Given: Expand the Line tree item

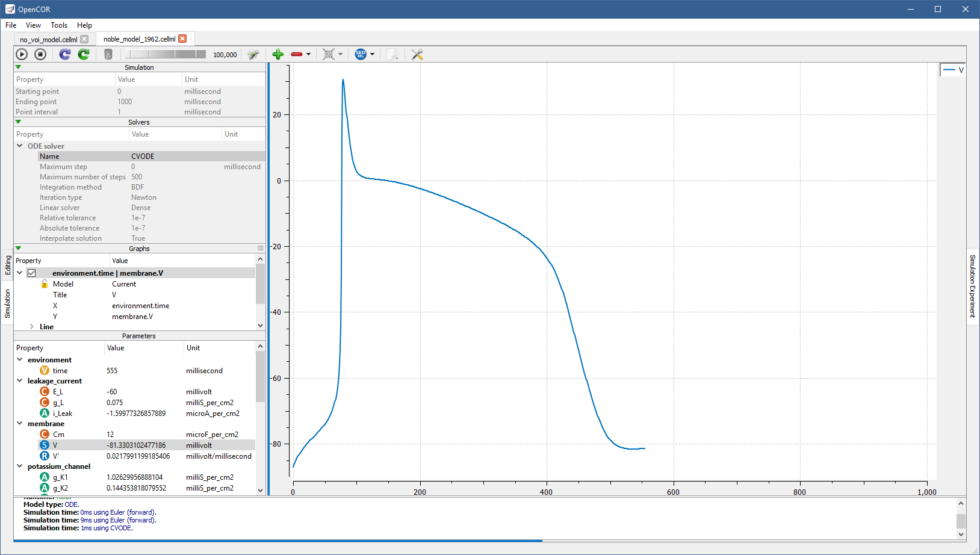Looking at the screenshot, I should [x=31, y=327].
